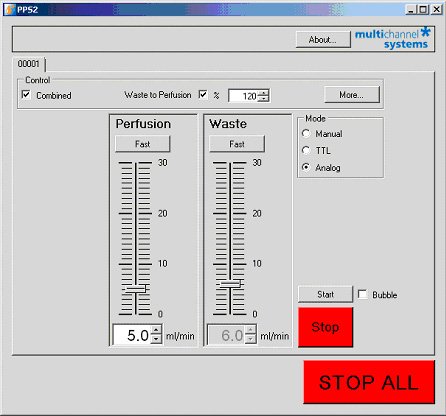Increase the Perfusion flow rate value
The image size is (446, 416).
tap(156, 330)
